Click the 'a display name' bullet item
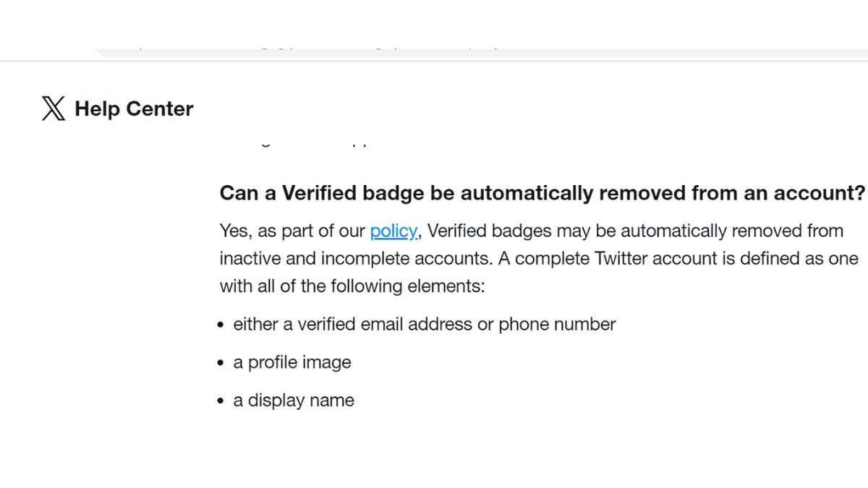868x488 pixels. click(x=294, y=401)
